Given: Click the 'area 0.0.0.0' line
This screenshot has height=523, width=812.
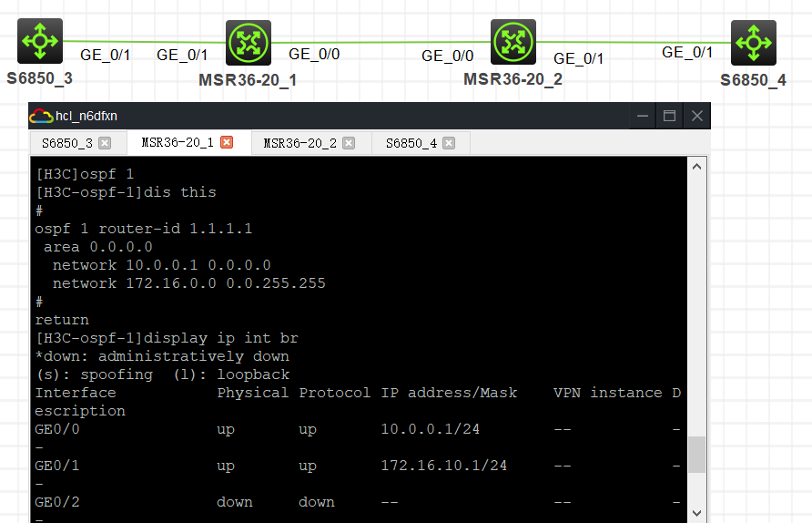Looking at the screenshot, I should click(x=98, y=247).
